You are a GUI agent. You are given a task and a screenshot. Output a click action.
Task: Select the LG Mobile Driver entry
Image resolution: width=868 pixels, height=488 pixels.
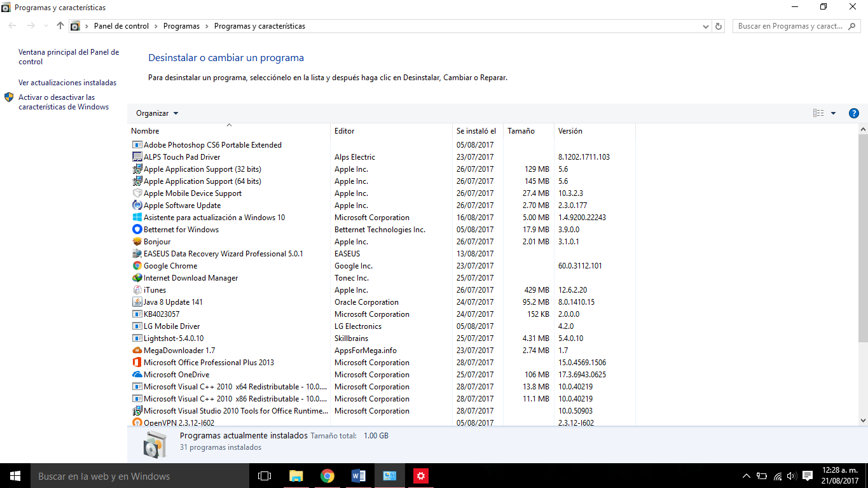(172, 326)
